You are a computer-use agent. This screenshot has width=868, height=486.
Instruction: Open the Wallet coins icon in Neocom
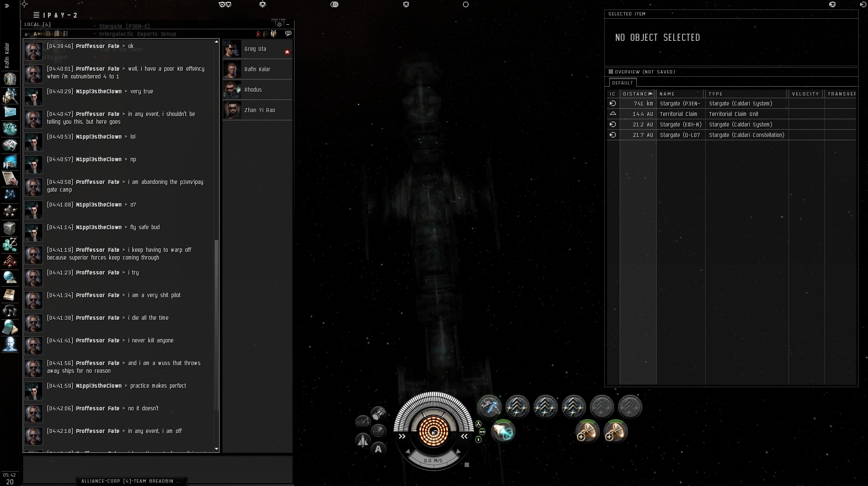click(x=10, y=244)
